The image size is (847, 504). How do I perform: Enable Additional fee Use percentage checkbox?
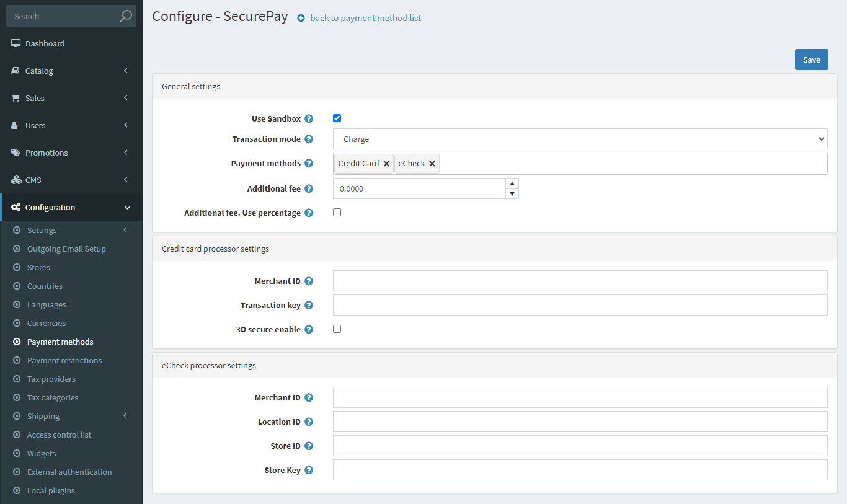point(337,213)
